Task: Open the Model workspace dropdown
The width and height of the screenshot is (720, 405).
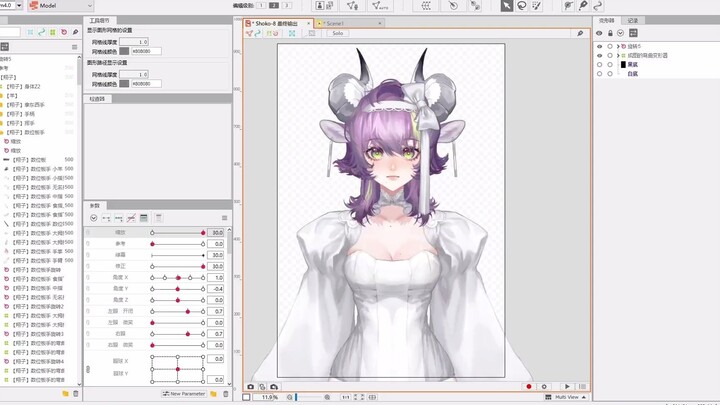Action: (x=61, y=6)
